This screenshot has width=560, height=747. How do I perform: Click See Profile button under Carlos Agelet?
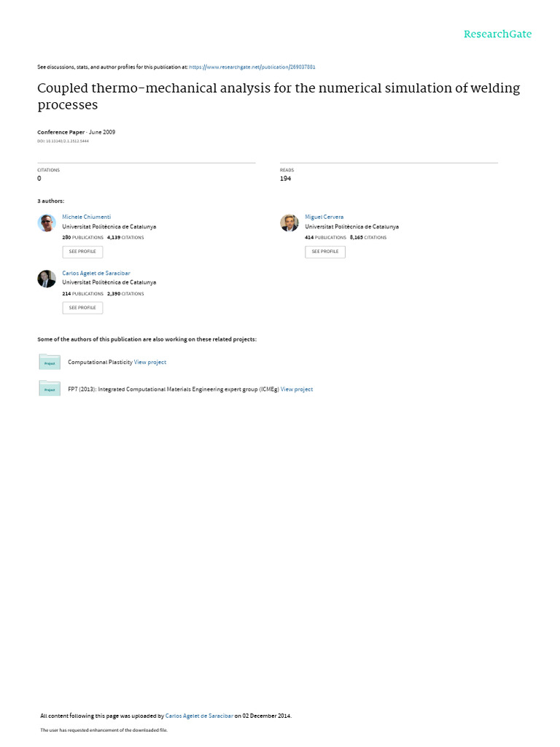coord(82,308)
